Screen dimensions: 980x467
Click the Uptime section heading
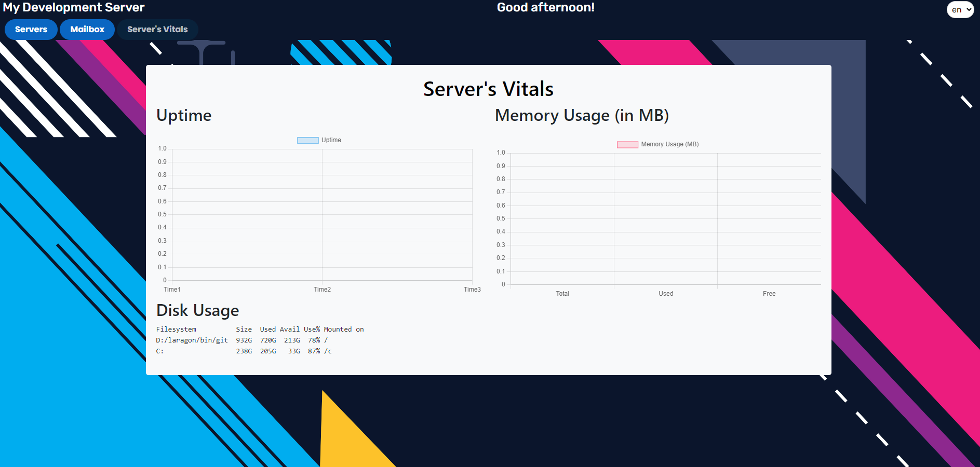click(x=184, y=115)
